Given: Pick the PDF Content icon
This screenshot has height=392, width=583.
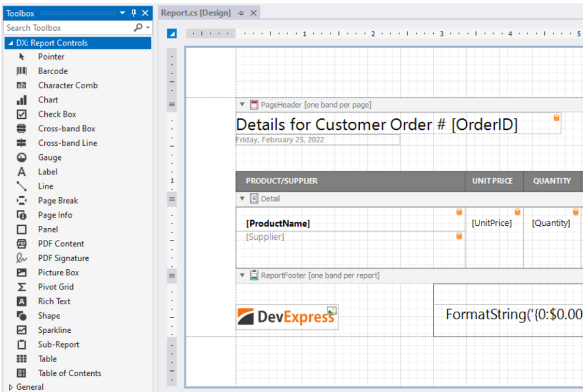Looking at the screenshot, I should [x=22, y=244].
